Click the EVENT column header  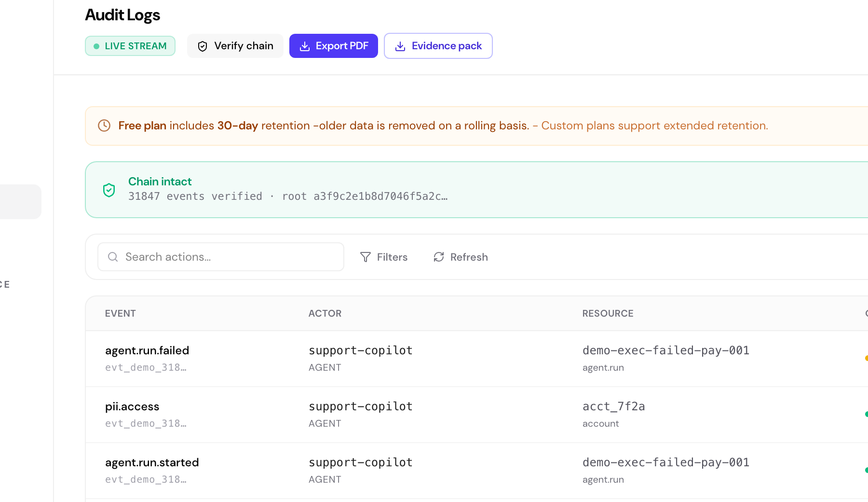(121, 313)
